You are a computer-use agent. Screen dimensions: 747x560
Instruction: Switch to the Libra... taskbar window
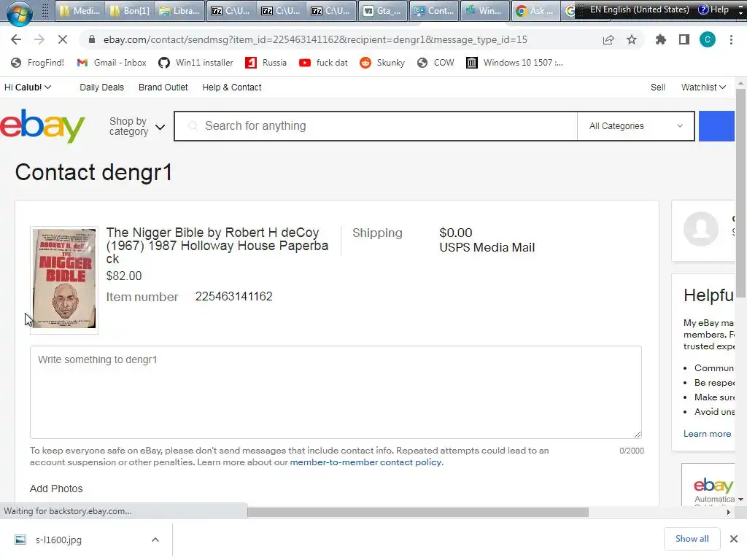coord(180,10)
